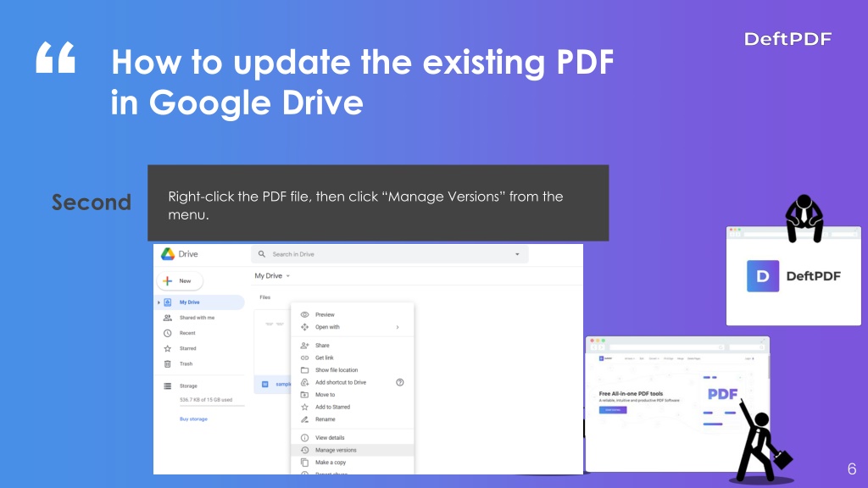Viewport: 868px width, 488px height.
Task: Open Recent via its clock icon
Action: click(167, 333)
